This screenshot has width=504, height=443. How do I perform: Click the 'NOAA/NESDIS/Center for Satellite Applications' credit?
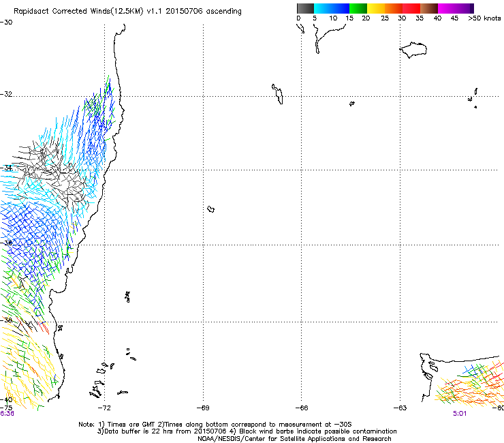click(294, 439)
